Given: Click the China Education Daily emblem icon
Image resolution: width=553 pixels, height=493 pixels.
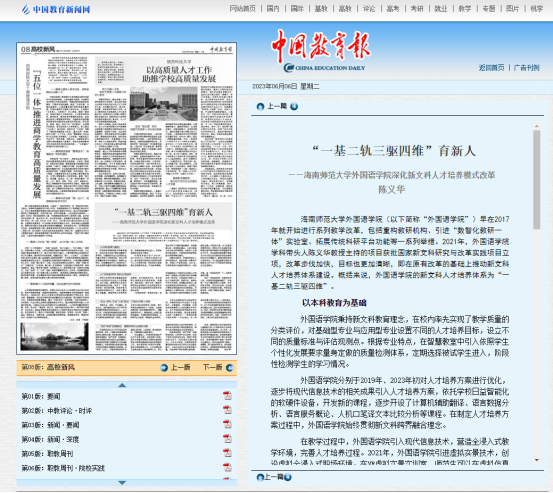Looking at the screenshot, I should click(x=289, y=68).
